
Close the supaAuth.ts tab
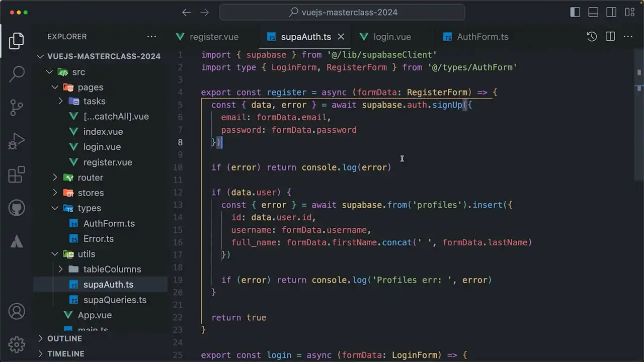[x=341, y=37]
